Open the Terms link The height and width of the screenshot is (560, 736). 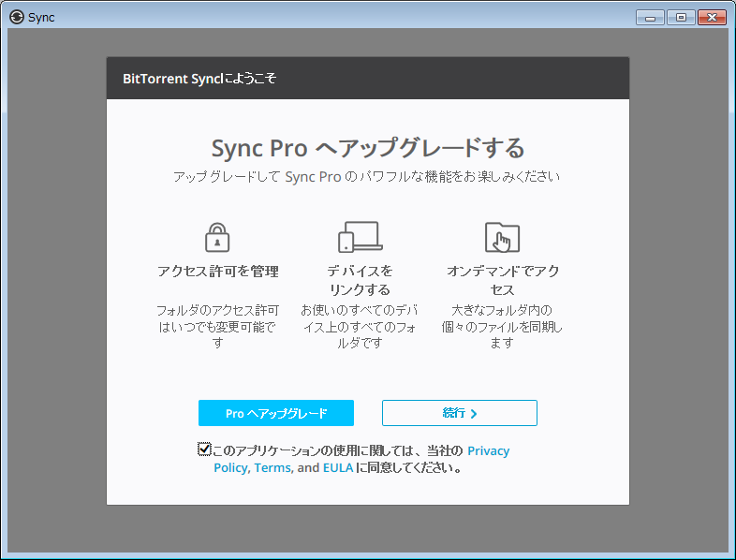click(272, 468)
